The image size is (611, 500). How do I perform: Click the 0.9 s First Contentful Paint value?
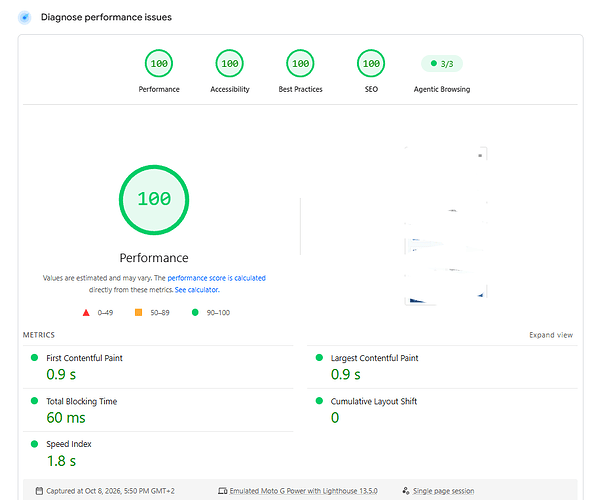coord(61,375)
